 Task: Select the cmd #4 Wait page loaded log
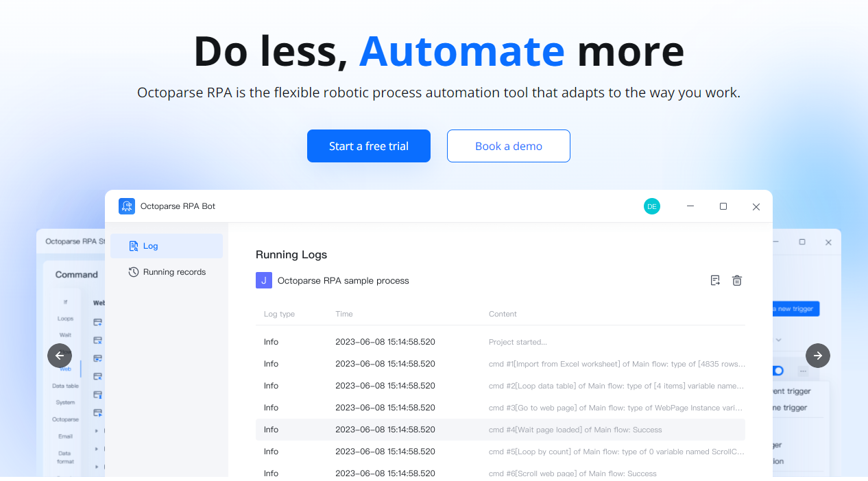coord(501,430)
